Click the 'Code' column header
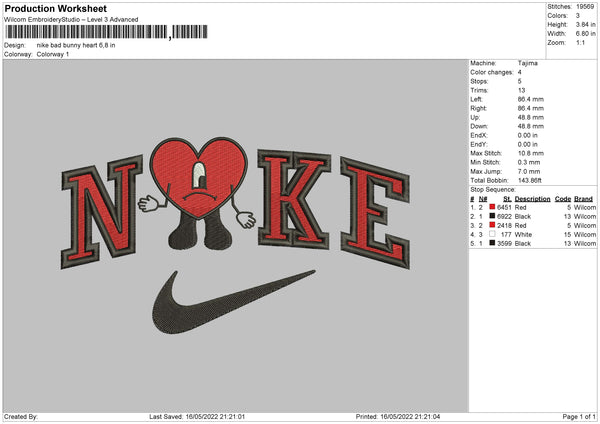This screenshot has height=424, width=600. pyautogui.click(x=563, y=199)
